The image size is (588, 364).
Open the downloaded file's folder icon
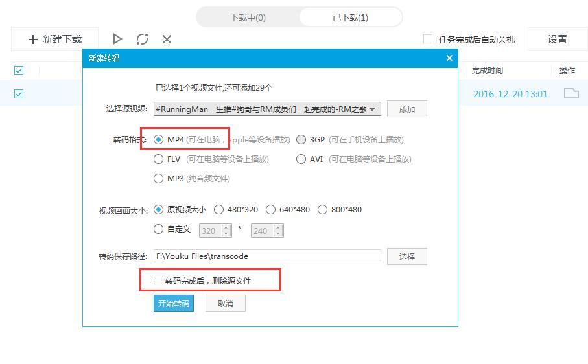[x=570, y=93]
